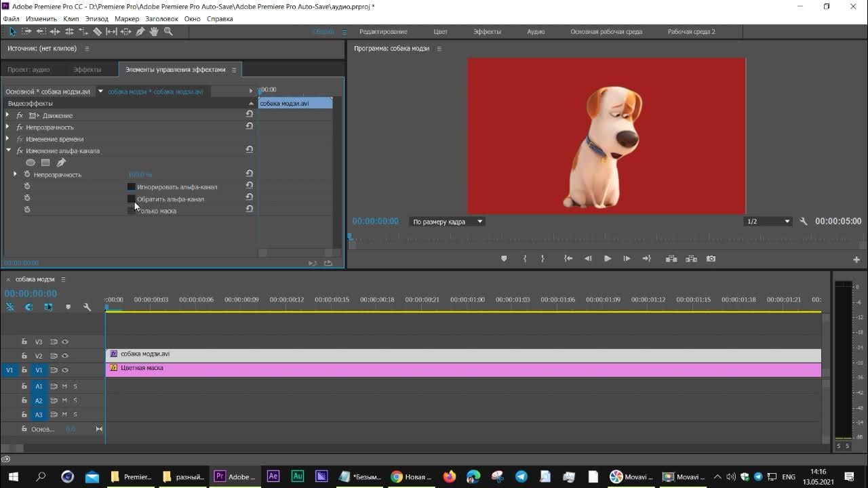Viewport: 868px width, 488px height.
Task: Reset the Изменение альфа-канала effect
Action: pyautogui.click(x=250, y=150)
